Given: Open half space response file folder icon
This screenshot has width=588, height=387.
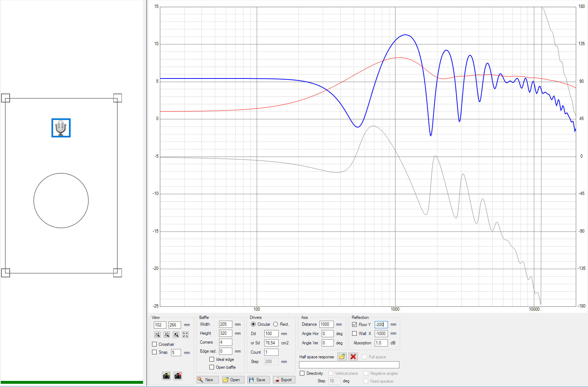Looking at the screenshot, I should point(342,357).
